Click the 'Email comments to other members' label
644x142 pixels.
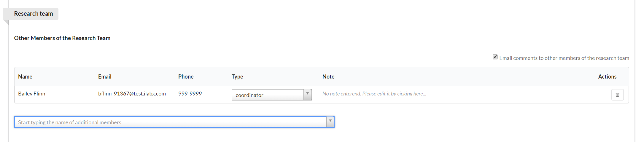tap(564, 58)
